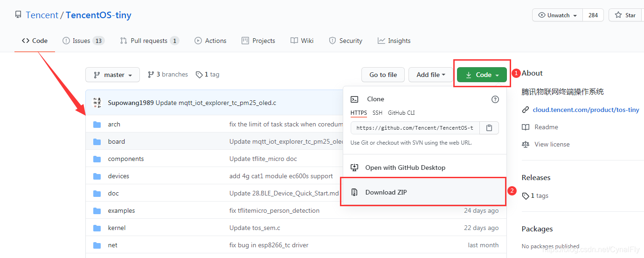Viewport: 644px width, 258px height.
Task: Click the examples folder icon
Action: [x=97, y=210]
